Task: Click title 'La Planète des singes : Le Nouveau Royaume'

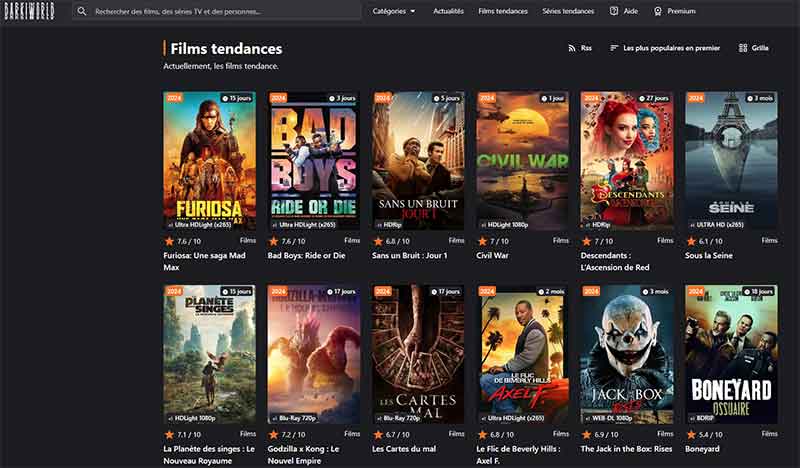Action: (209, 455)
